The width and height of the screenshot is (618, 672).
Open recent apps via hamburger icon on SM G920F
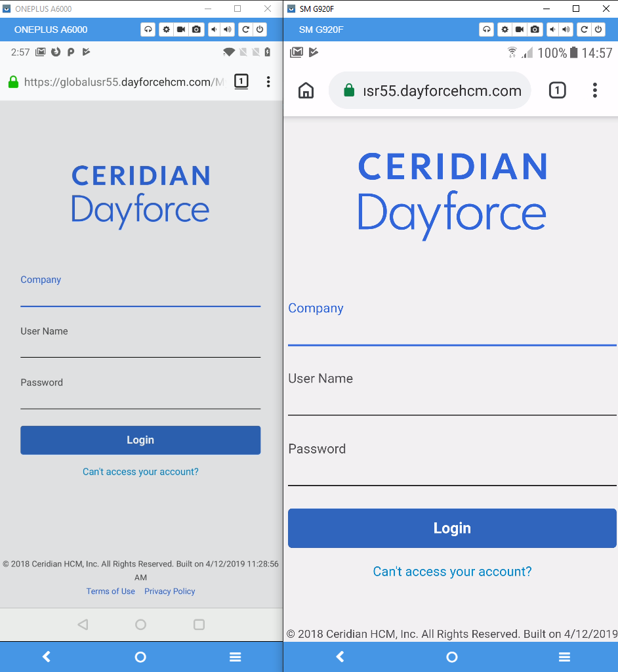tap(564, 656)
